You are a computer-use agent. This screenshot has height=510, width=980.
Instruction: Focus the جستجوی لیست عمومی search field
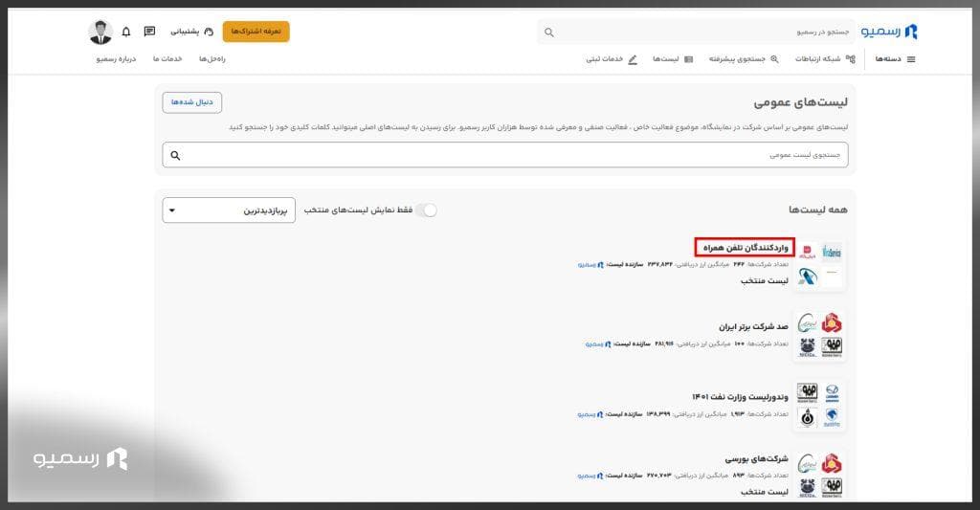pyautogui.click(x=505, y=154)
